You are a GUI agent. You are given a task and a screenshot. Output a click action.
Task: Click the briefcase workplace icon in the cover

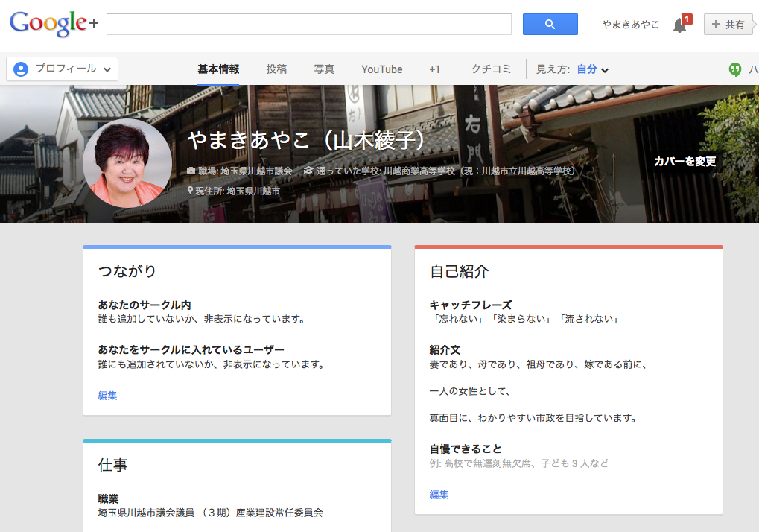(x=191, y=171)
